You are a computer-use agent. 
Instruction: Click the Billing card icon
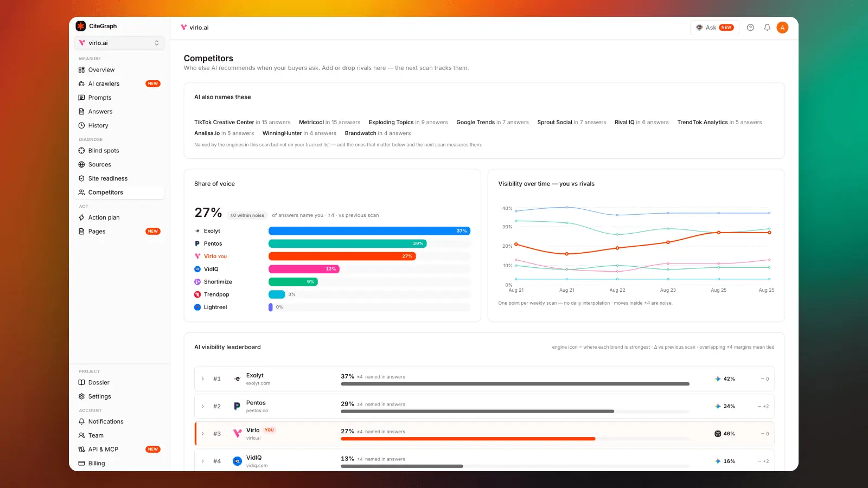tap(81, 464)
